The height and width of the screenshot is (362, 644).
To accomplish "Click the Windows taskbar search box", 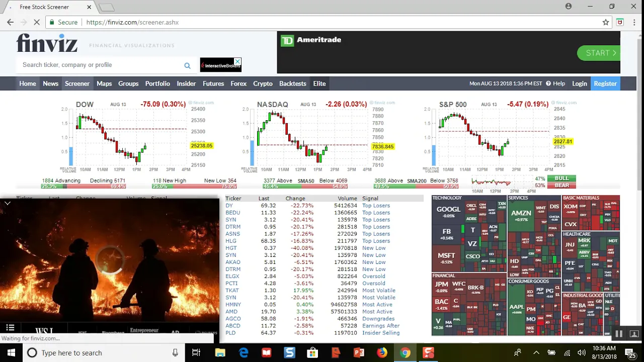I will (x=103, y=353).
